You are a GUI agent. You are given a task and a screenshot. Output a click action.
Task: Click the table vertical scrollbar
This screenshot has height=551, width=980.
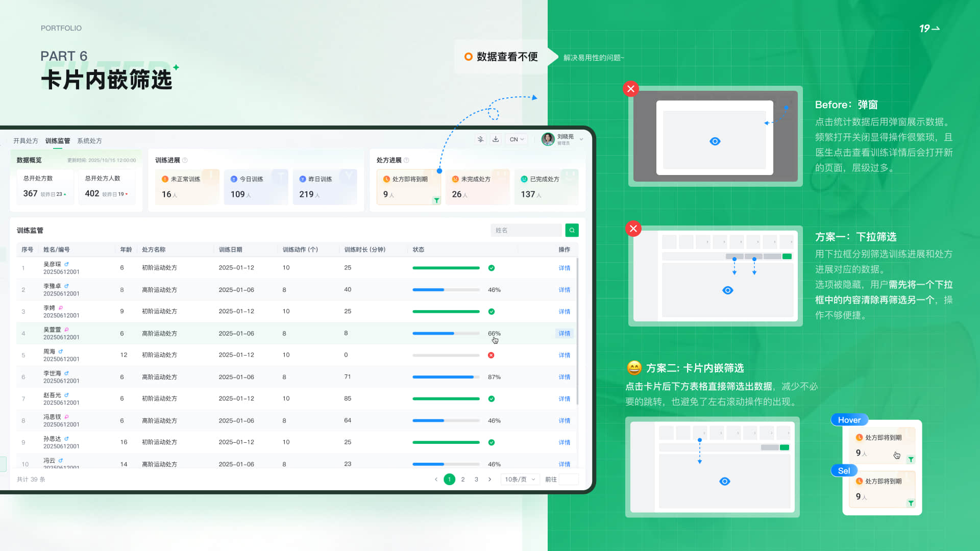tap(577, 332)
